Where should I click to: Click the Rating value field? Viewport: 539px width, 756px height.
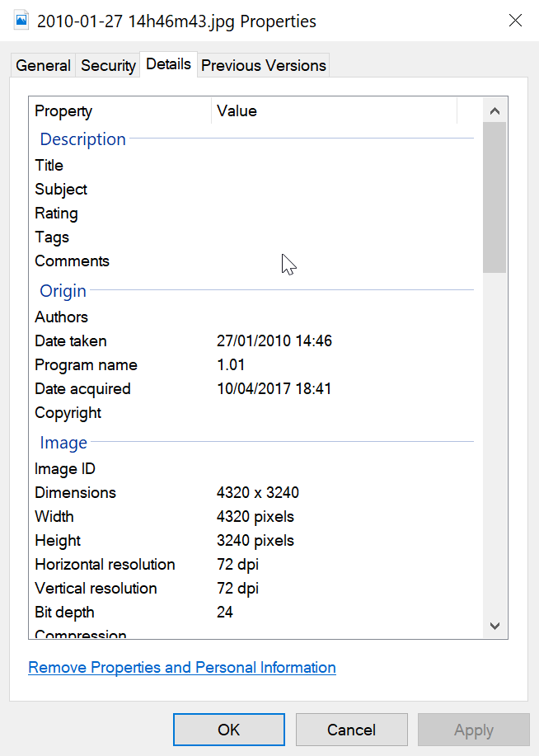pos(344,213)
